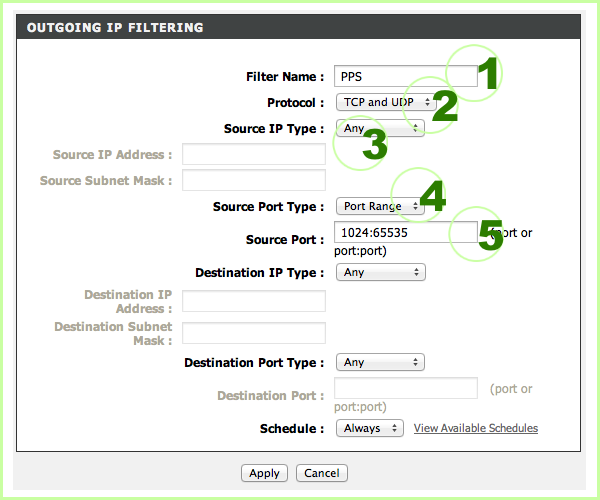
Task: Click the green number 3 marker
Action: click(374, 146)
